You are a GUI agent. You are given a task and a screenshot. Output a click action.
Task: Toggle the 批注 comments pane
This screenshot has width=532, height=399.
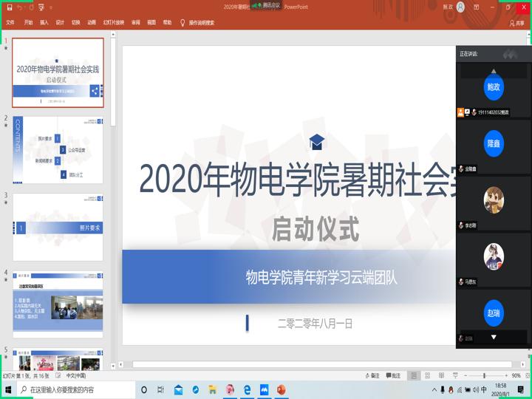pos(394,375)
